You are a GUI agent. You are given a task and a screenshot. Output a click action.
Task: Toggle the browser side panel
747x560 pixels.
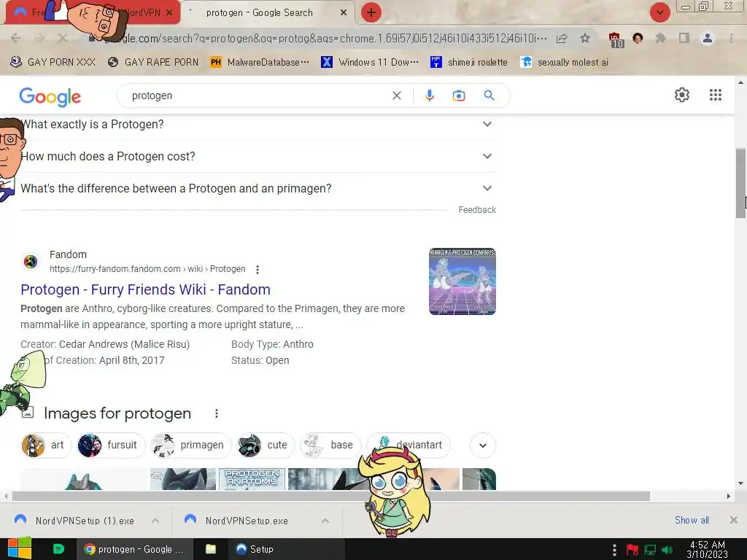click(x=684, y=38)
